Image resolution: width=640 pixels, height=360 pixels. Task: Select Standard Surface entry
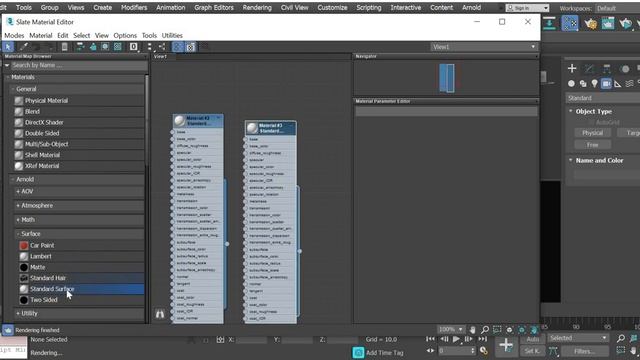81,289
